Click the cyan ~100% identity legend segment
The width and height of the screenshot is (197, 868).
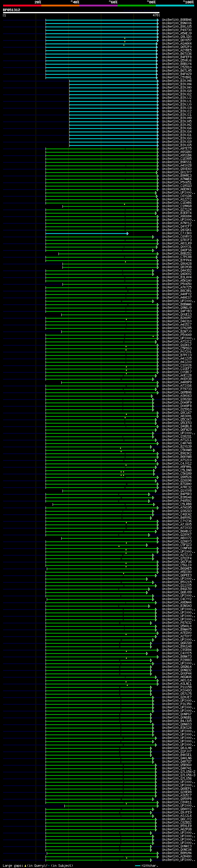tap(175, 6)
